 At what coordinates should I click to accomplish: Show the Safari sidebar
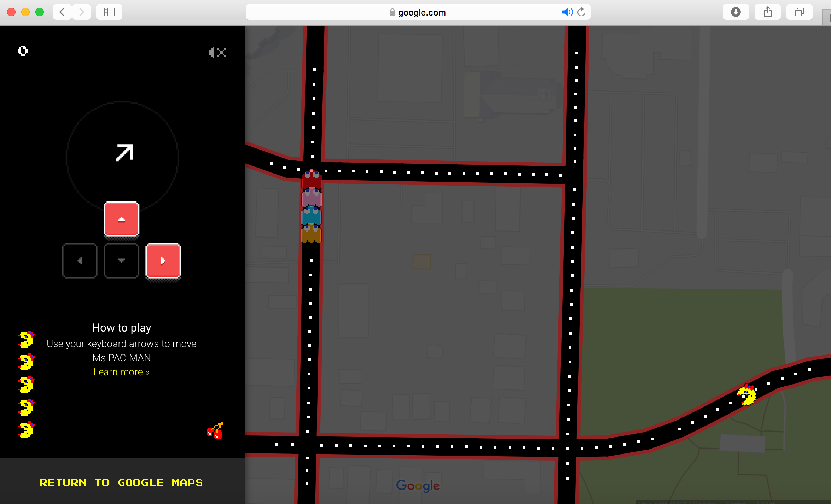109,12
